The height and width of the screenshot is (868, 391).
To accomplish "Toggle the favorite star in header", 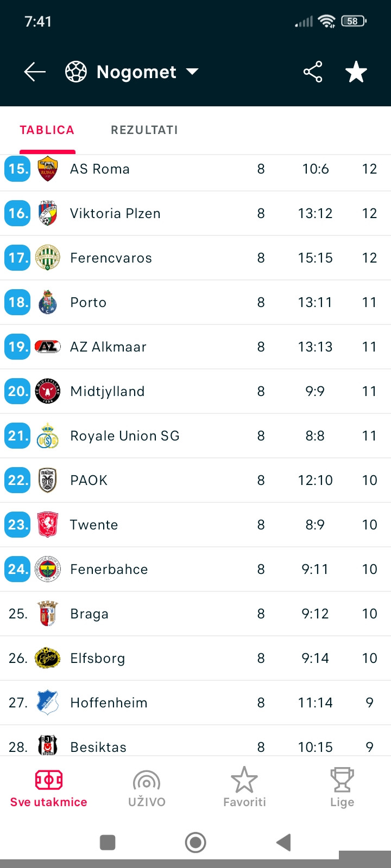I will pos(356,72).
